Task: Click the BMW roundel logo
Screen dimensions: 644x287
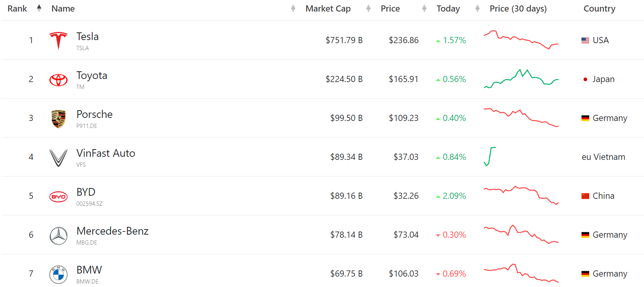Action: 59,274
